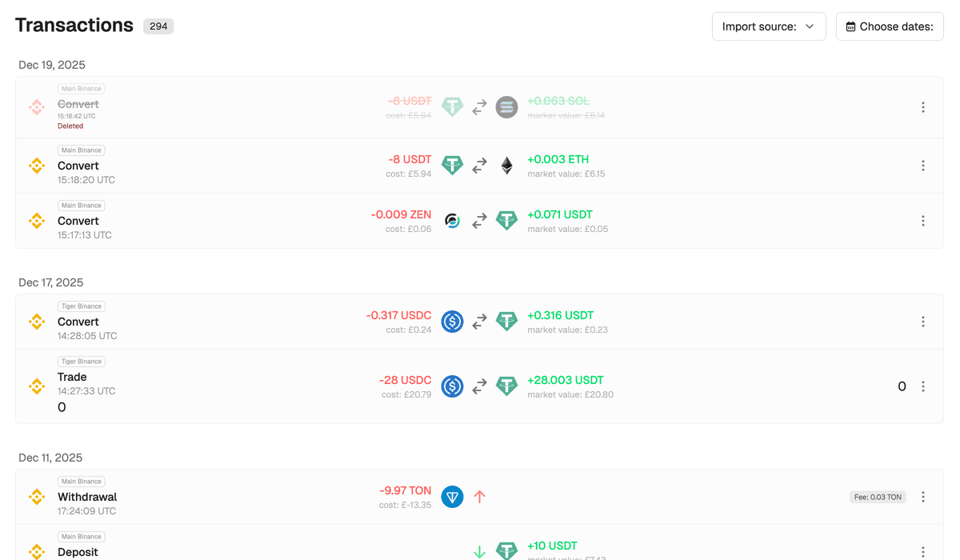Click the Main Binance tag on Withdrawal row
Screen dimensions: 960x560
[x=82, y=482]
